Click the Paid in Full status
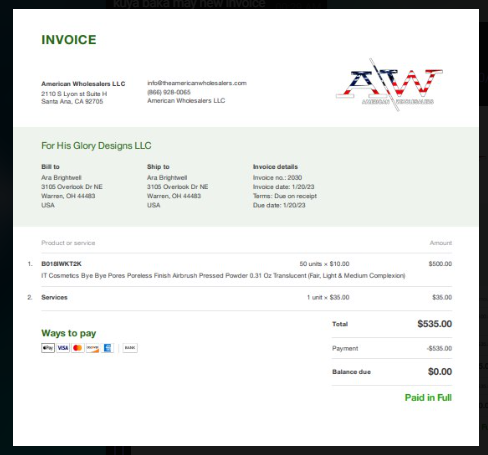Screen dimensions: 488x455 click(x=428, y=398)
